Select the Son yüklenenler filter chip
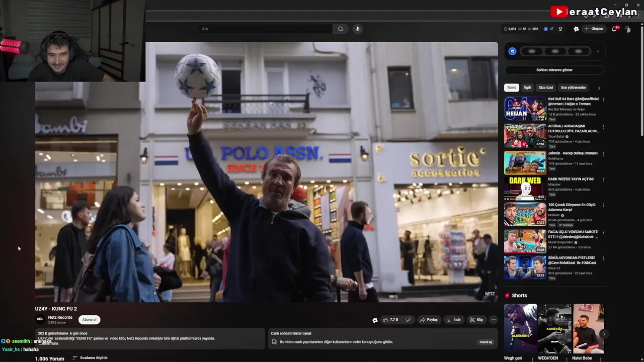Screen dimensions: 644x362 pyautogui.click(x=574, y=87)
